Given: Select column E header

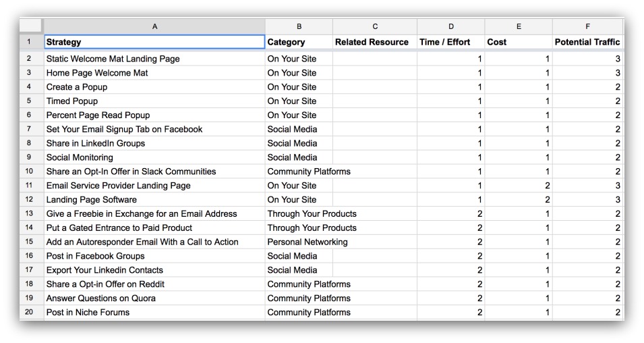Looking at the screenshot, I should [519, 26].
